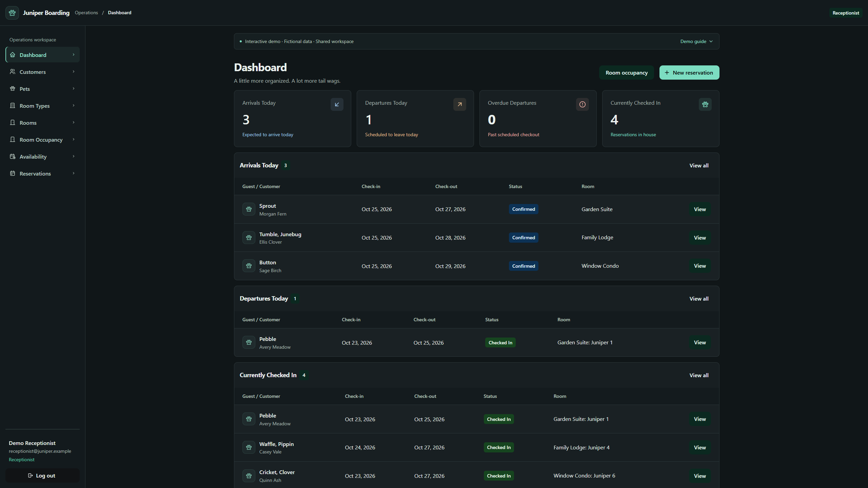Open Availability in the sidebar
The image size is (868, 488).
pos(42,156)
